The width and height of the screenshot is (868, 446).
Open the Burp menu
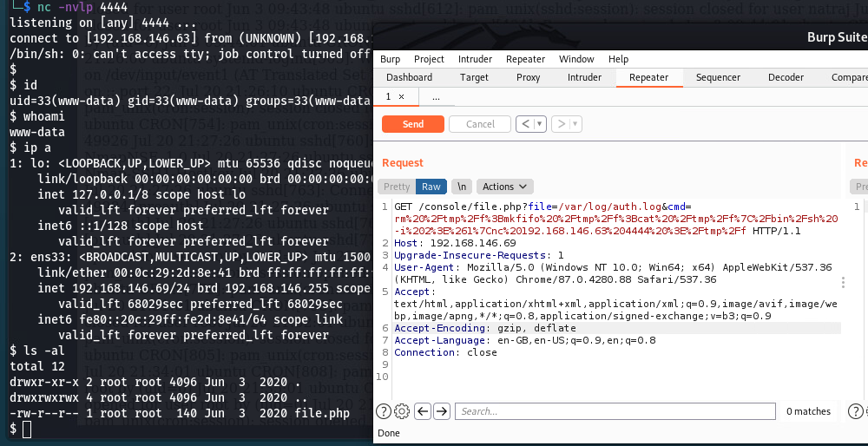click(391, 59)
